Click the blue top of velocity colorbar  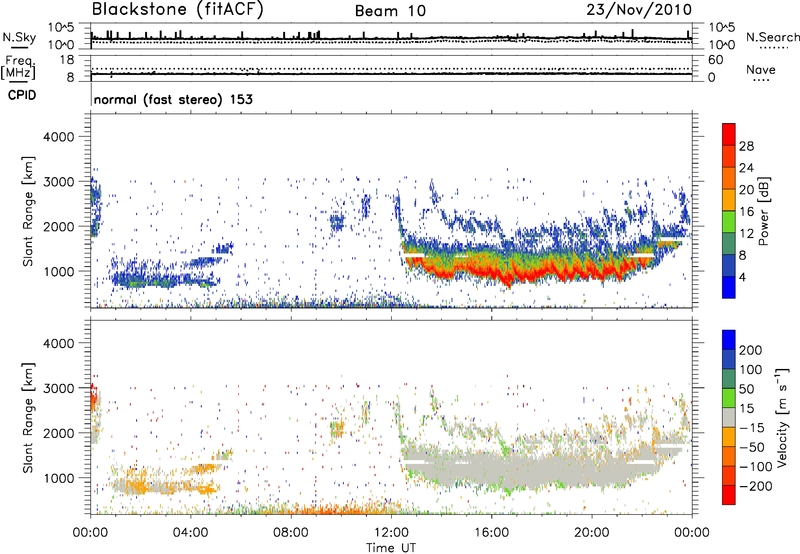coord(729,340)
